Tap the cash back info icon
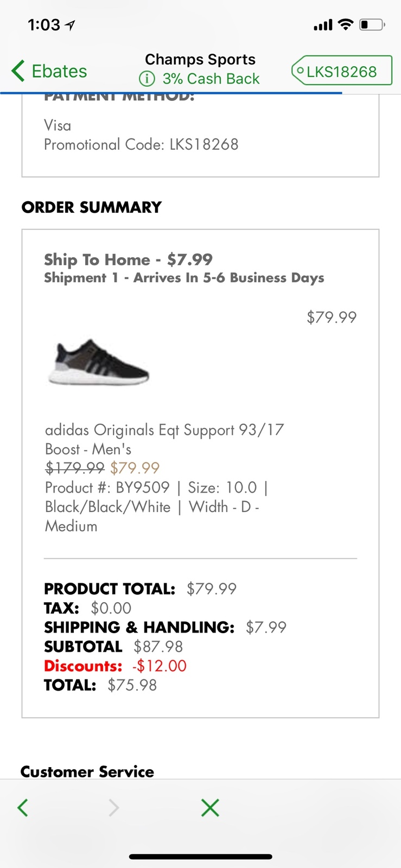401x868 pixels. 147,79
